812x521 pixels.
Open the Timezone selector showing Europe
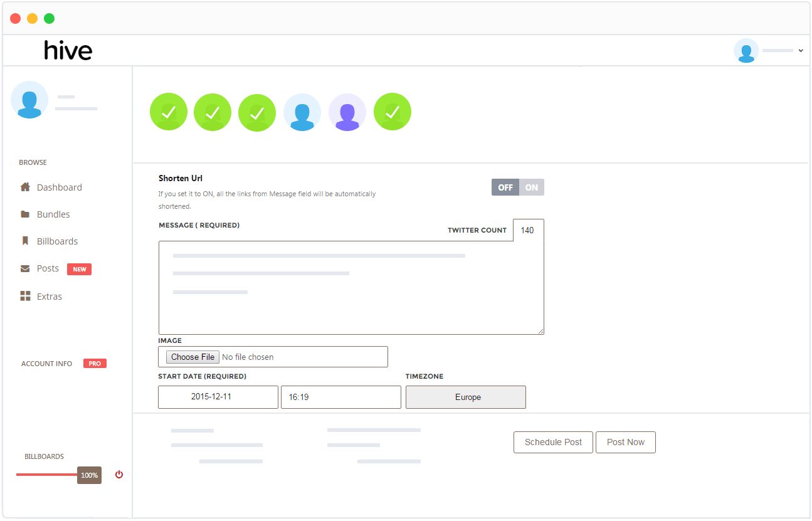465,397
